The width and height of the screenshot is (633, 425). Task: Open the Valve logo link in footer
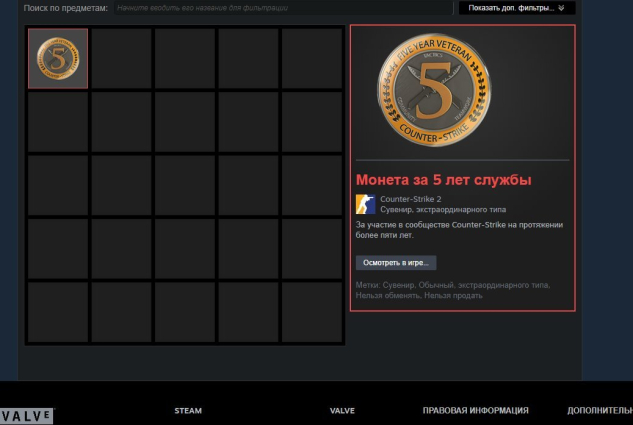pyautogui.click(x=27, y=416)
